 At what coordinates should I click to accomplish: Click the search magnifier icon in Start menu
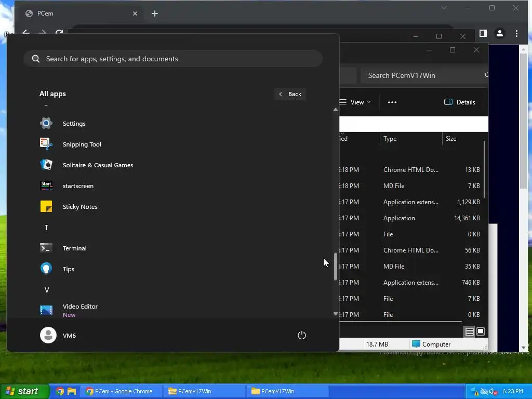36,59
